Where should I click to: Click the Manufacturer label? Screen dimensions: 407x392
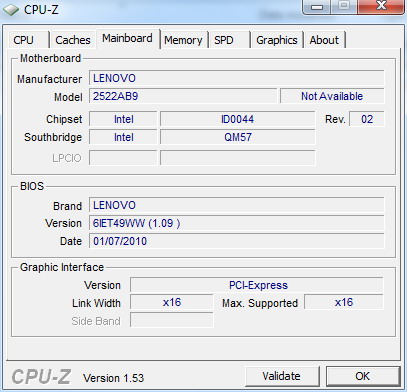(x=49, y=79)
